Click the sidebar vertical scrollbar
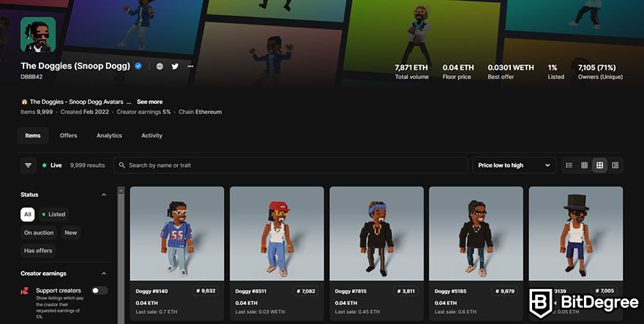 [x=121, y=255]
